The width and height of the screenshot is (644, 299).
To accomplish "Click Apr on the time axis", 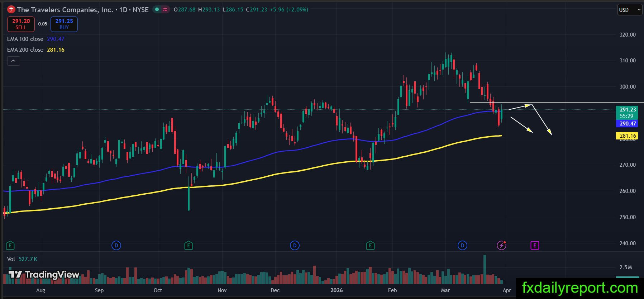I will 507,290.
